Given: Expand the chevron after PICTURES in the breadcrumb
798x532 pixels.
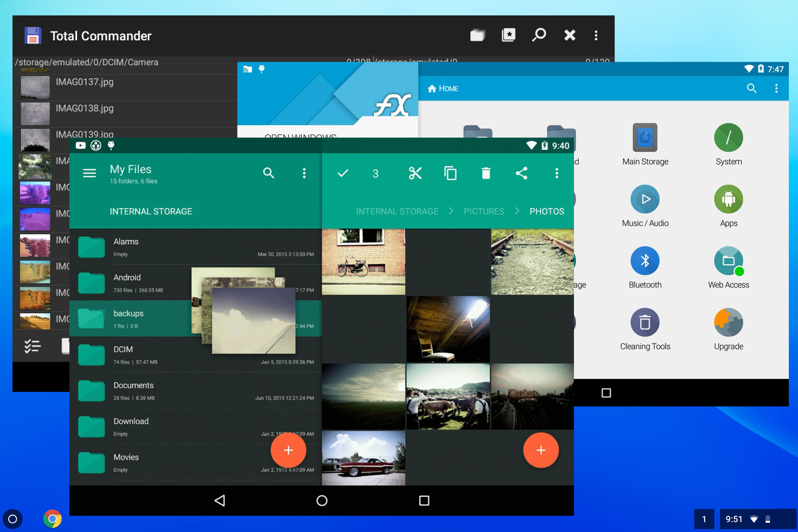Looking at the screenshot, I should (517, 211).
